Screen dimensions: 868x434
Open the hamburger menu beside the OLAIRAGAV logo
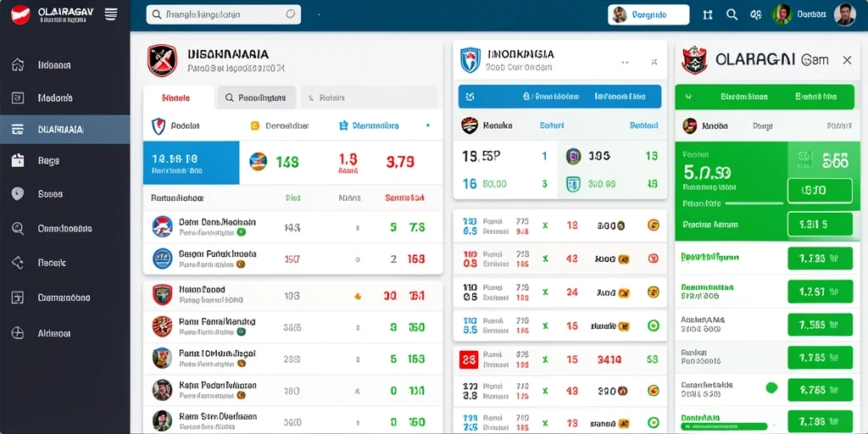pyautogui.click(x=111, y=14)
